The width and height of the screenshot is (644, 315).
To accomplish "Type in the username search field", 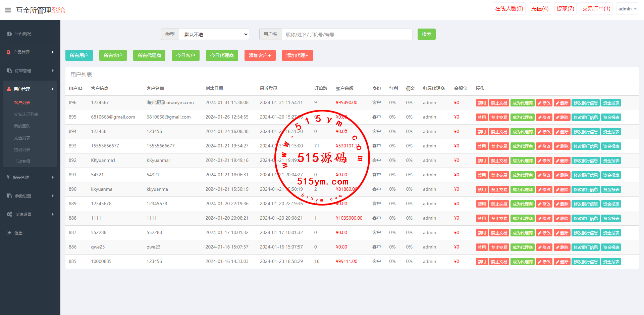I will click(347, 34).
